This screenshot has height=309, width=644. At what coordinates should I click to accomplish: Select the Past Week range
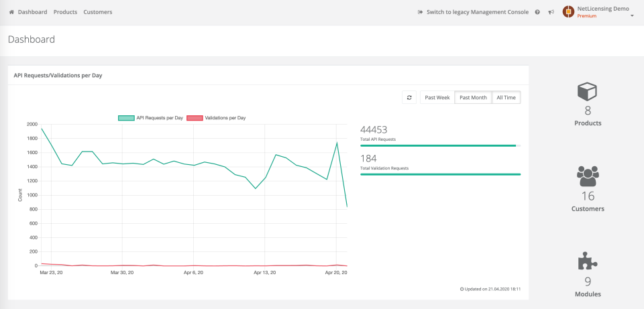coord(437,97)
